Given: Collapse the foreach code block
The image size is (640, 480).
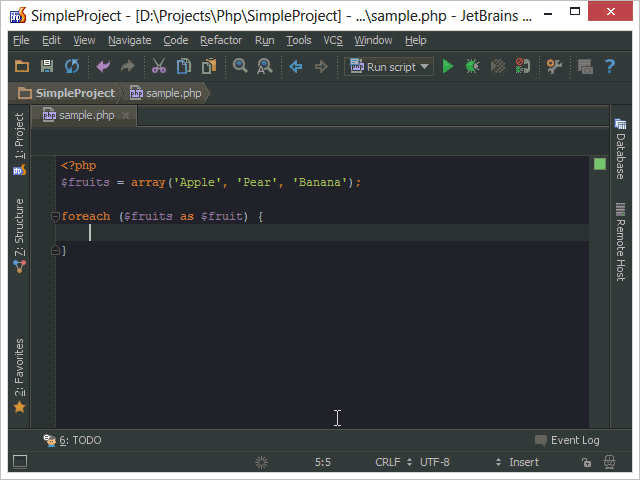Looking at the screenshot, I should (55, 217).
